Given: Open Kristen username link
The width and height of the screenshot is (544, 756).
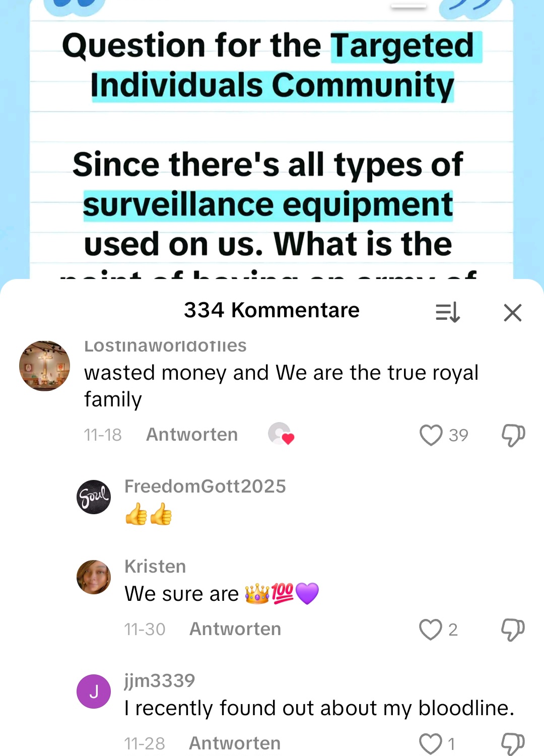Looking at the screenshot, I should [x=155, y=567].
